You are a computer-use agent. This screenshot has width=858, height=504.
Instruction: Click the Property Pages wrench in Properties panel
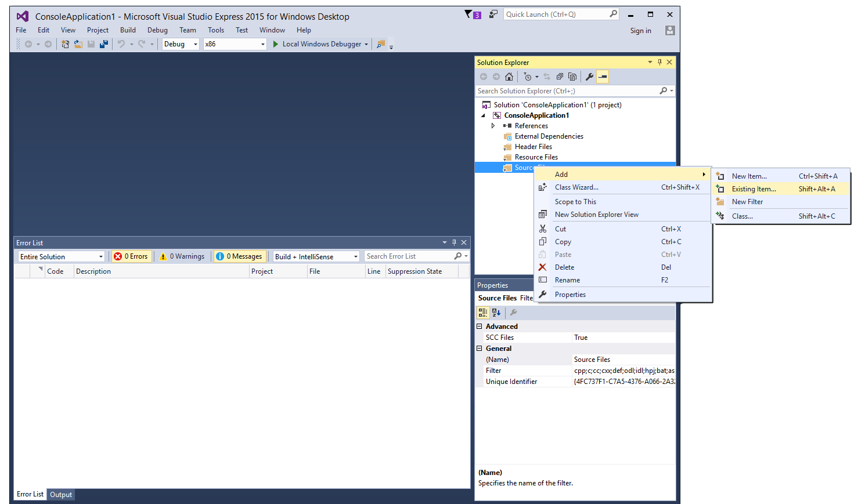(x=513, y=313)
